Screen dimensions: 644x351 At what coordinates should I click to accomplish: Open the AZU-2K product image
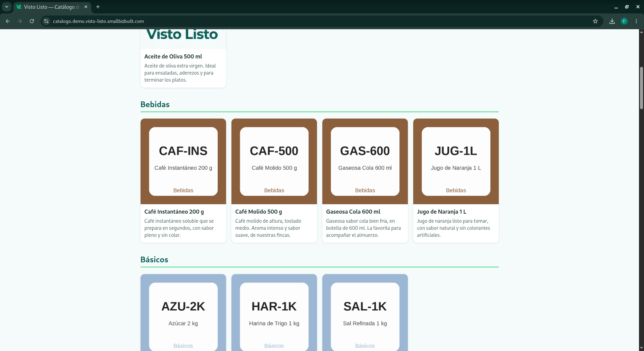click(183, 313)
